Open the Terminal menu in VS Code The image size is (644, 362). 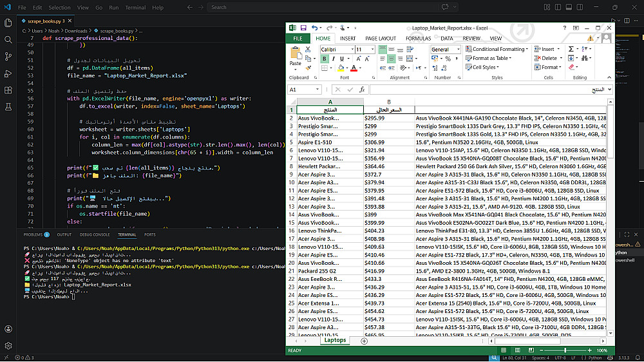[135, 8]
